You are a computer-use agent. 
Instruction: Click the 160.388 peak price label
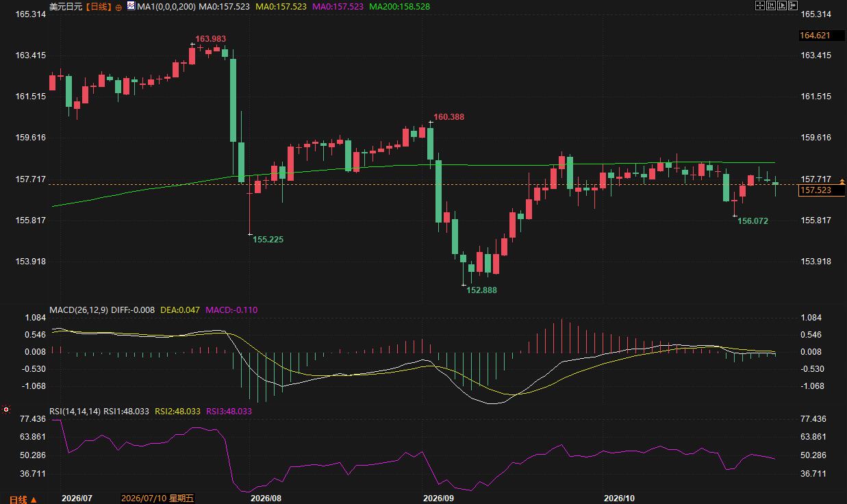(x=449, y=117)
